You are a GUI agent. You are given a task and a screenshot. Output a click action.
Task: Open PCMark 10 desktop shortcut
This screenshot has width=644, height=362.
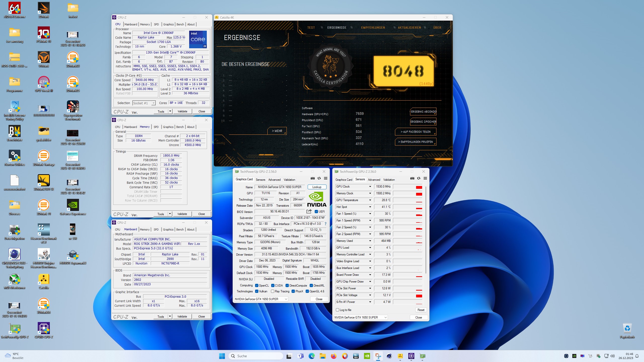44,35
